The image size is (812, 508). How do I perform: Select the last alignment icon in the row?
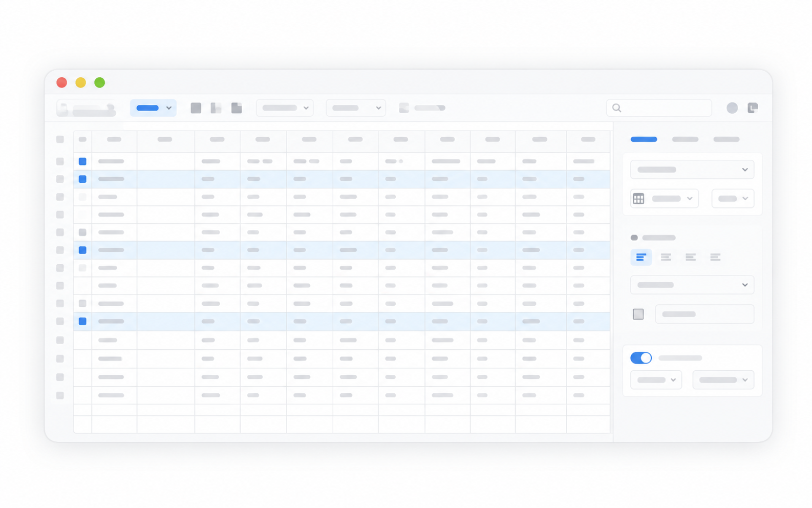pyautogui.click(x=715, y=257)
